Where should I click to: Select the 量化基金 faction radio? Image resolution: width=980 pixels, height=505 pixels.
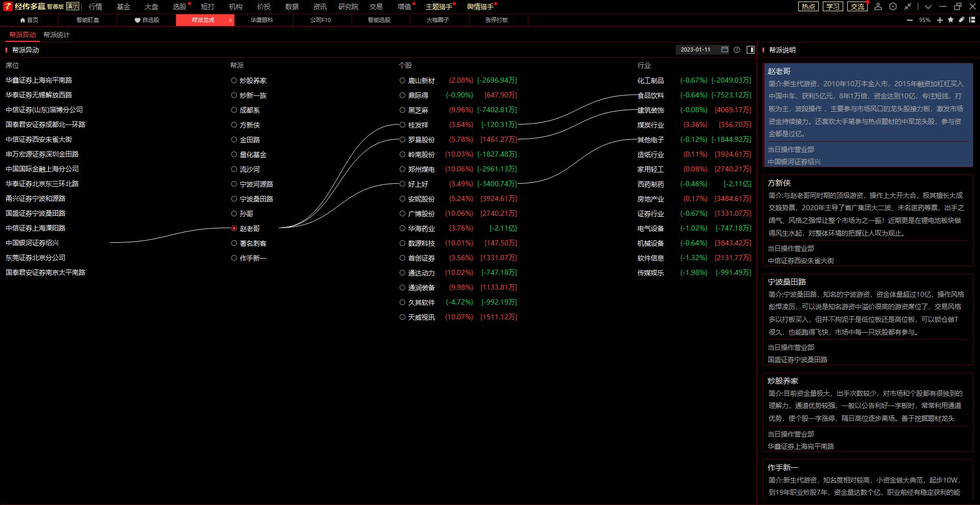point(234,155)
